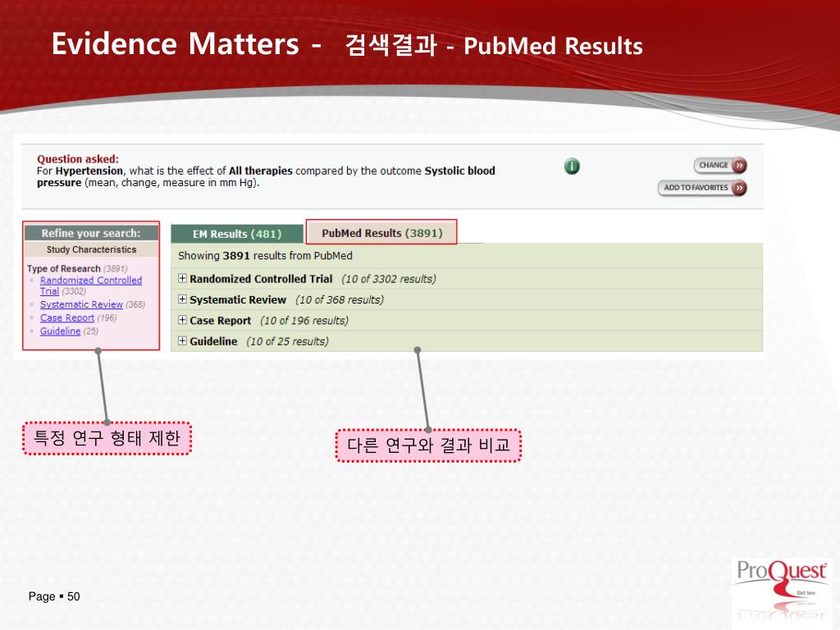Click the Guideline refine link
Image resolution: width=840 pixels, height=630 pixels.
pos(60,331)
